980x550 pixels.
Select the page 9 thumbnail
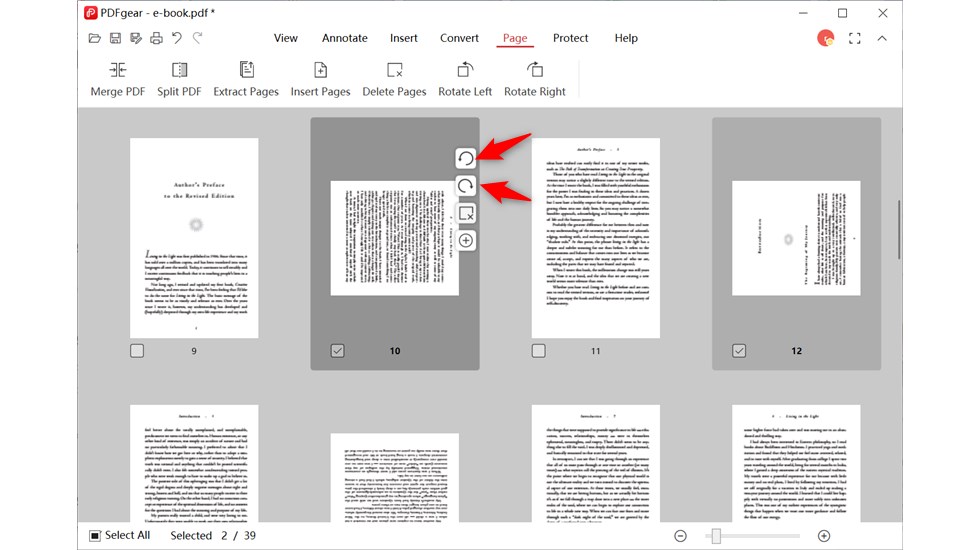pos(194,238)
